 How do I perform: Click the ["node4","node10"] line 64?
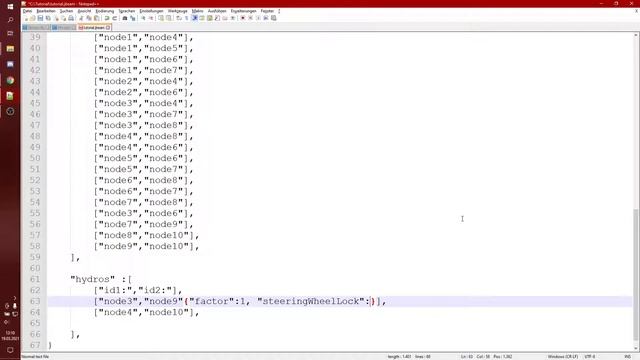click(x=147, y=312)
